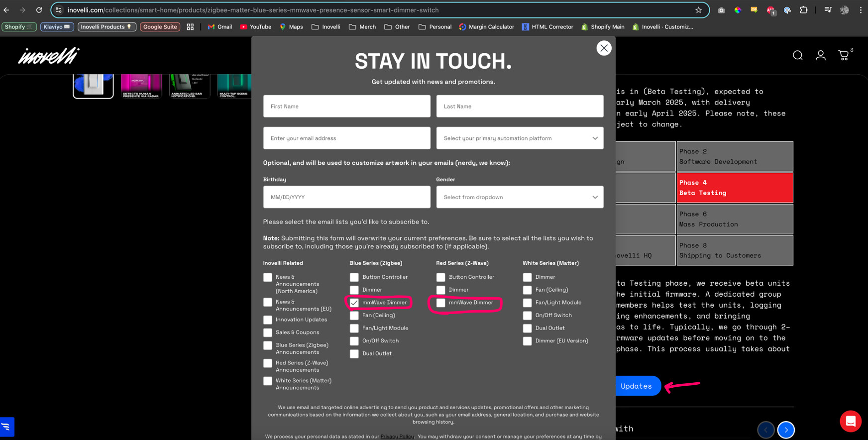Image resolution: width=868 pixels, height=440 pixels.
Task: Focus the email address field
Action: point(347,138)
